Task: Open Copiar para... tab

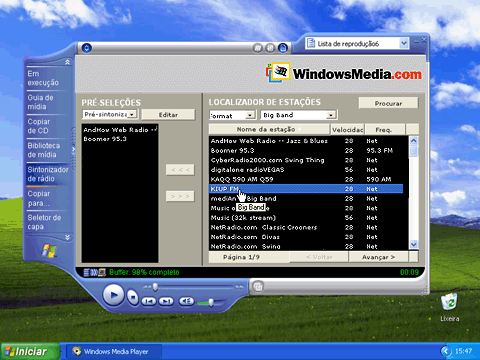Action: coord(47,198)
